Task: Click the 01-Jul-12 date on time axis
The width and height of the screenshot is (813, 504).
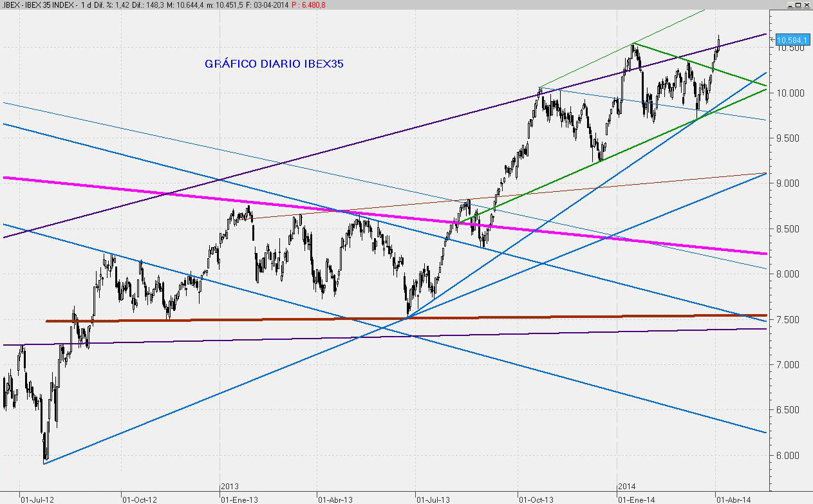Action: (x=37, y=499)
